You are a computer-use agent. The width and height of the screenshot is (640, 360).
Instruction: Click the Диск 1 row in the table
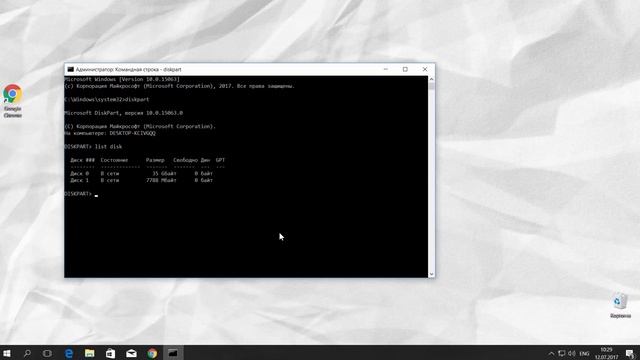pos(141,180)
